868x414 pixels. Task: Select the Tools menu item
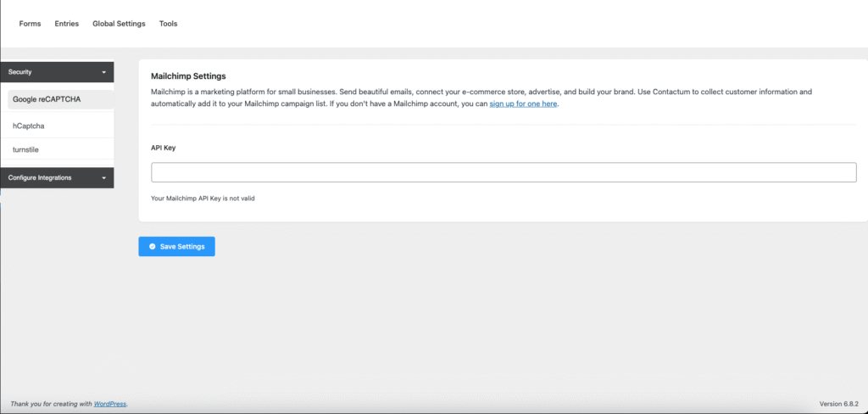pos(169,24)
